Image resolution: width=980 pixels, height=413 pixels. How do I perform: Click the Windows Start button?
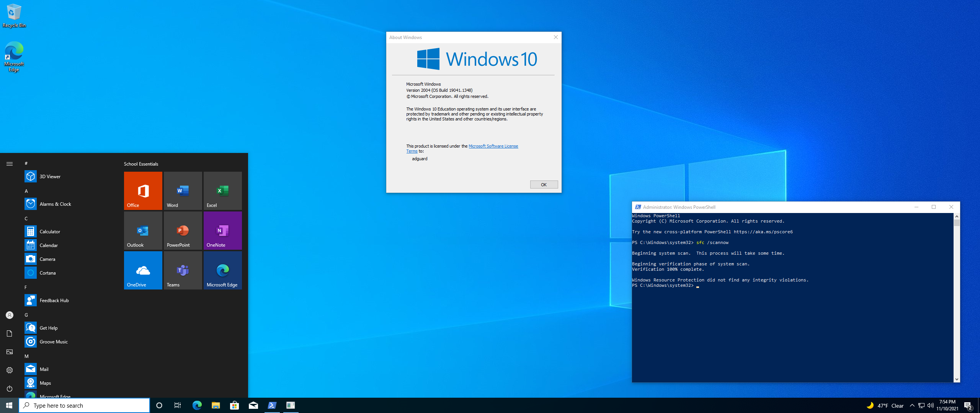click(x=9, y=405)
